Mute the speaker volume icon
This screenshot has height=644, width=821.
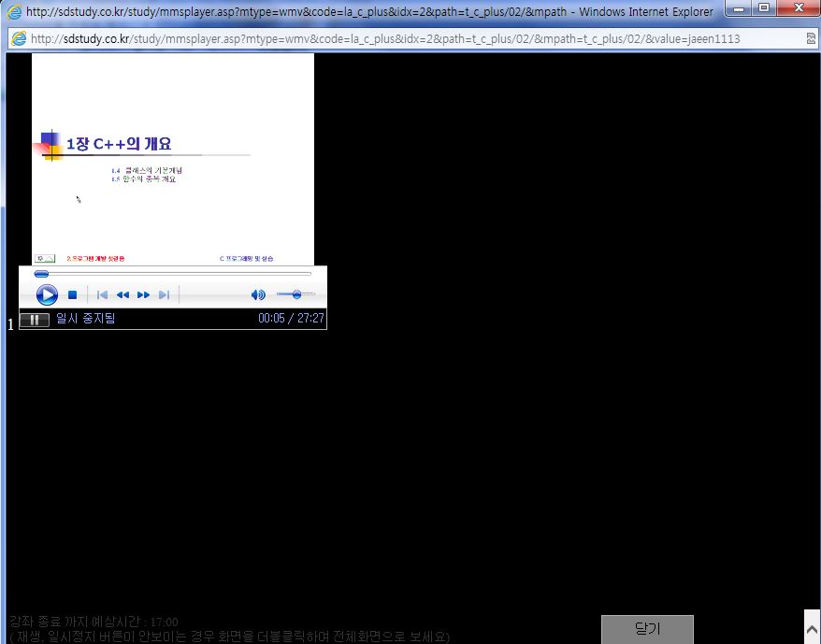click(x=258, y=294)
